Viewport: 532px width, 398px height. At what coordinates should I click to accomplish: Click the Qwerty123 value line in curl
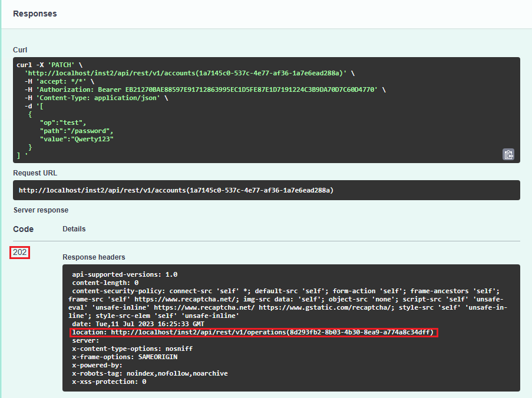coord(77,138)
